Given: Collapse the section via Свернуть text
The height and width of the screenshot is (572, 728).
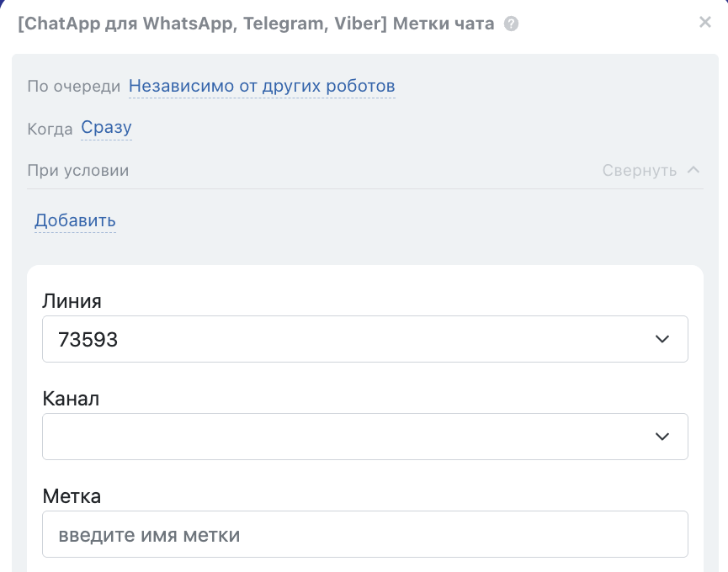Looking at the screenshot, I should (639, 171).
